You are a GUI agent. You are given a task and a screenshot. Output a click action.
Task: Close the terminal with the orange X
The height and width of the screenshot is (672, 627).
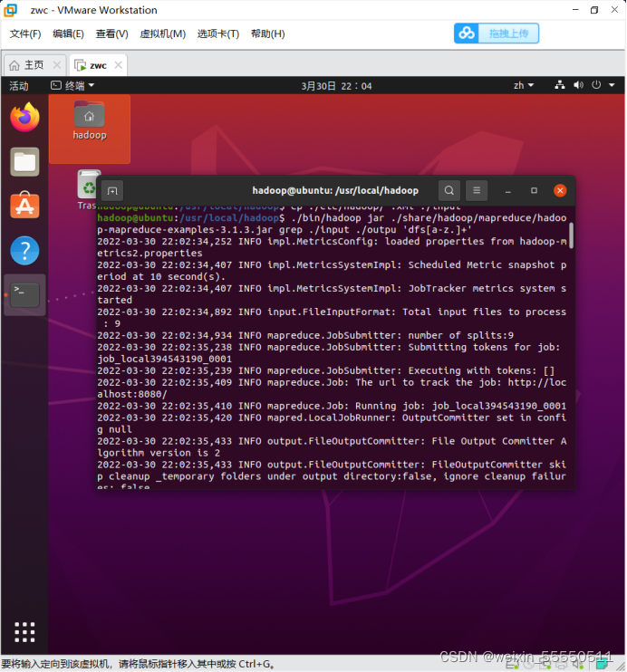pos(560,190)
